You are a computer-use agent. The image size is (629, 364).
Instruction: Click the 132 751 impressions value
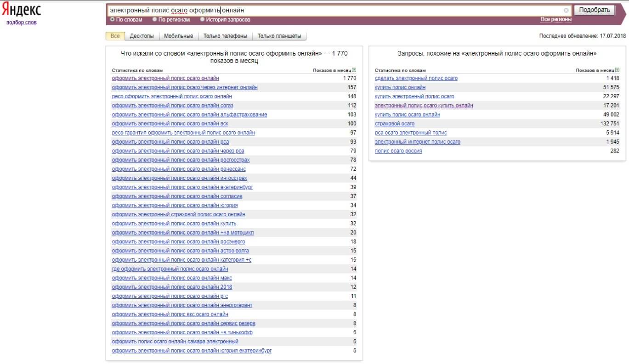[610, 123]
